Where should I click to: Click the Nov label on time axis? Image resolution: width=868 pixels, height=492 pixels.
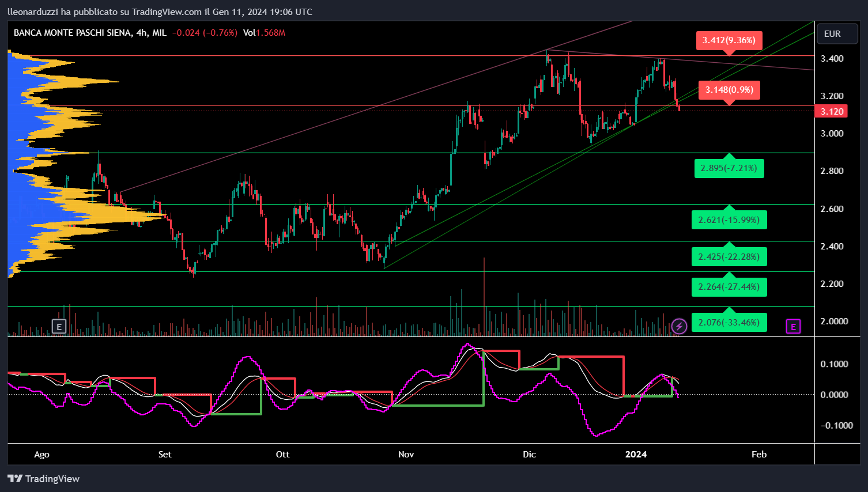tap(406, 454)
